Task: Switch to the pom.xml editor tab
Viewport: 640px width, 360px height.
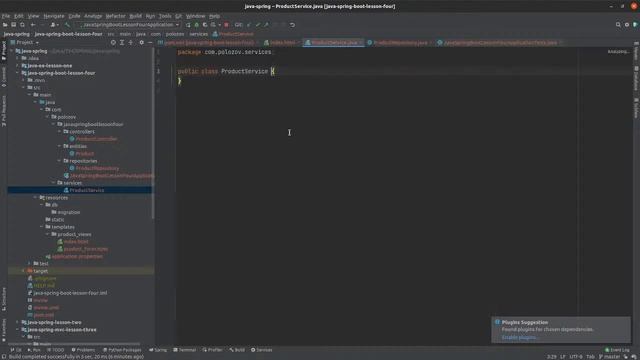Action: pyautogui.click(x=209, y=42)
